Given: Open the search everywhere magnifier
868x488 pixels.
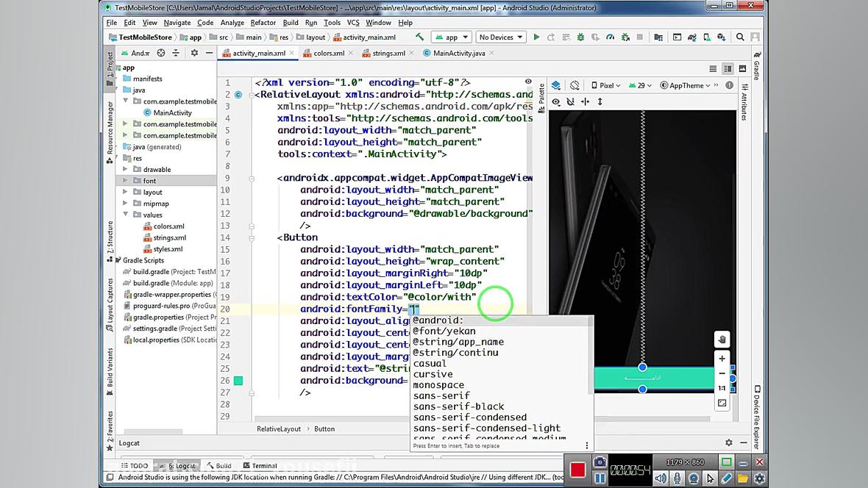Looking at the screenshot, I should point(740,37).
